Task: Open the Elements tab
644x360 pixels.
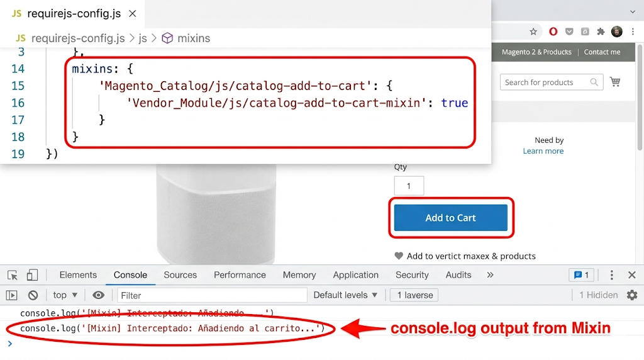Action: coord(78,275)
